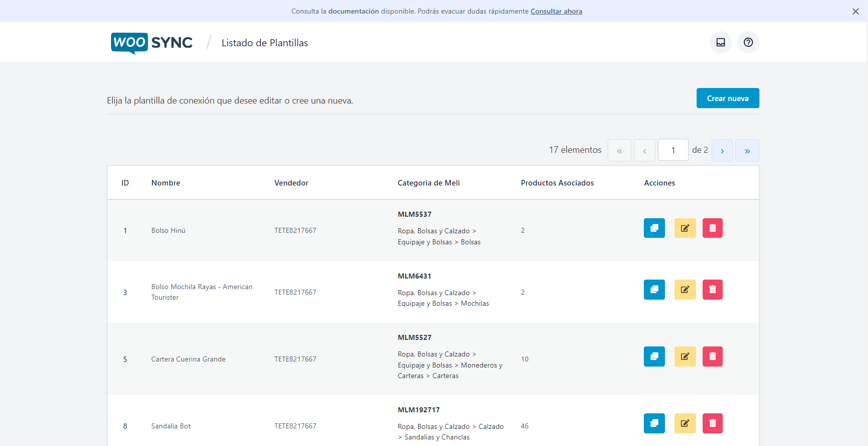Go to the next page of templates
Viewport: 868px width, 446px height.
click(722, 150)
